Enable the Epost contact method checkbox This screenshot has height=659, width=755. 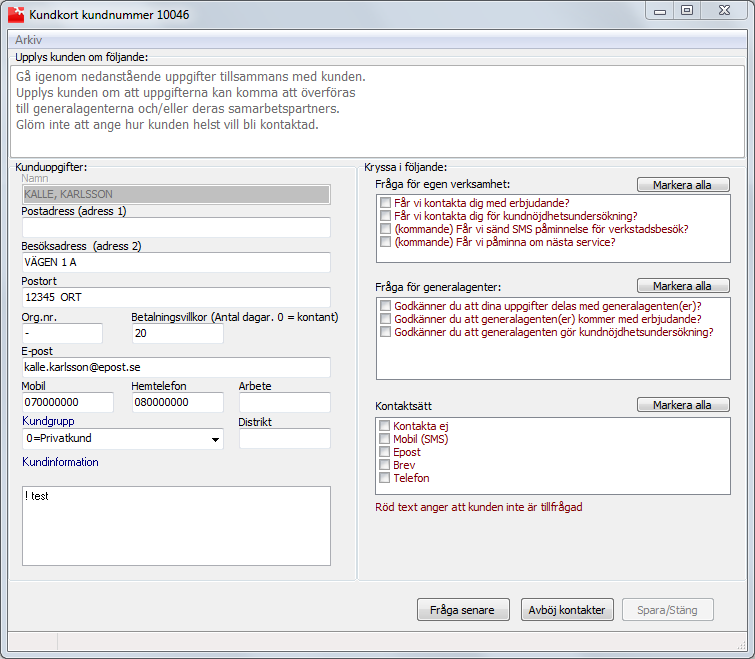[384, 452]
